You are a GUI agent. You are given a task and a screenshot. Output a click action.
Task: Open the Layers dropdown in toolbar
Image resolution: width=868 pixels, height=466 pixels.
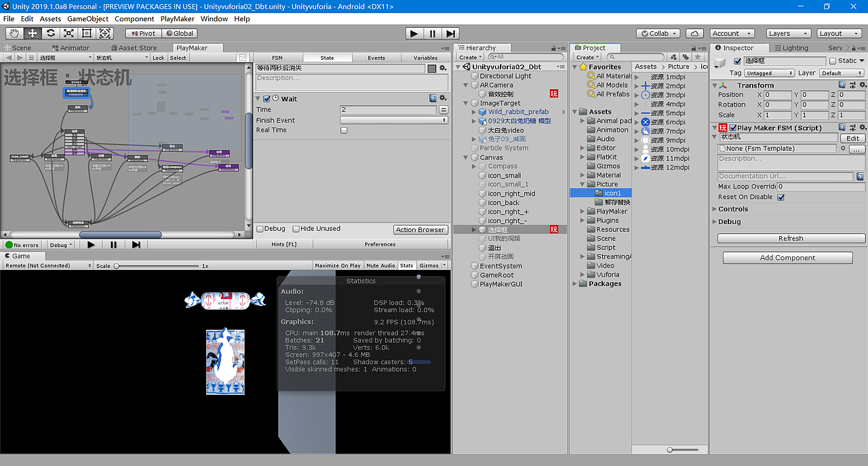[x=789, y=33]
